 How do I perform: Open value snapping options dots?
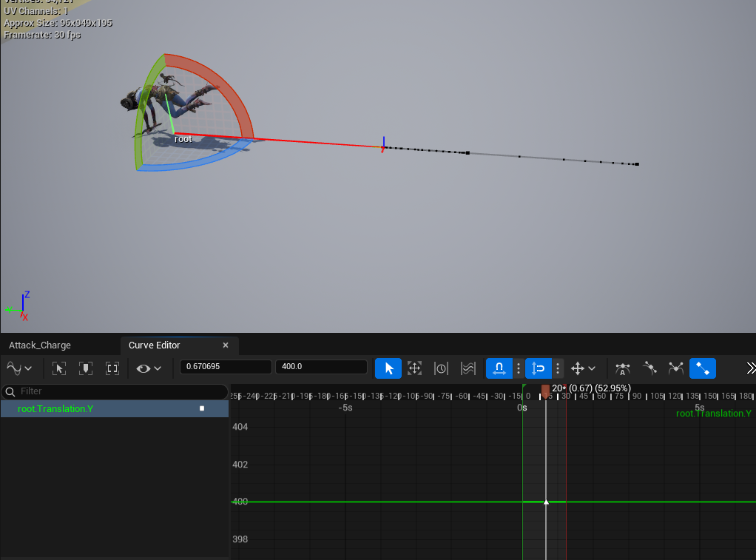click(557, 368)
